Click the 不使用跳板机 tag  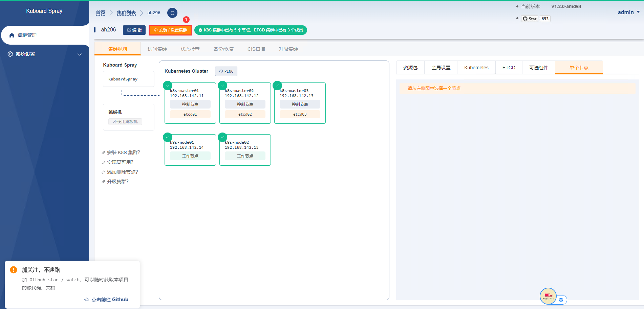(125, 122)
